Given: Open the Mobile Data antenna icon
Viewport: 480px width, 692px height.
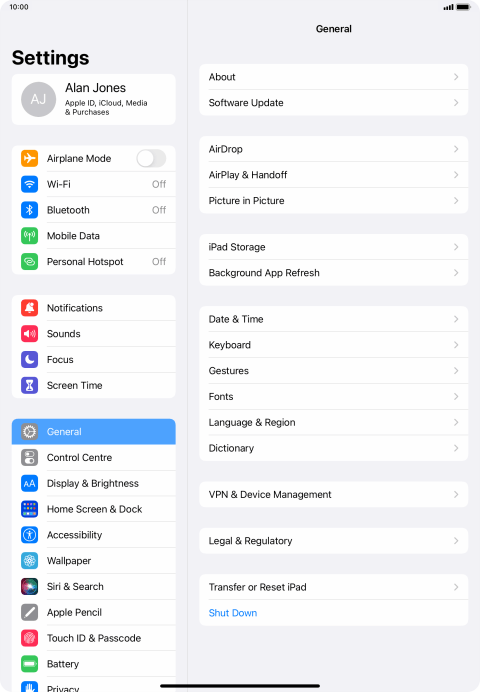Looking at the screenshot, I should [30, 236].
